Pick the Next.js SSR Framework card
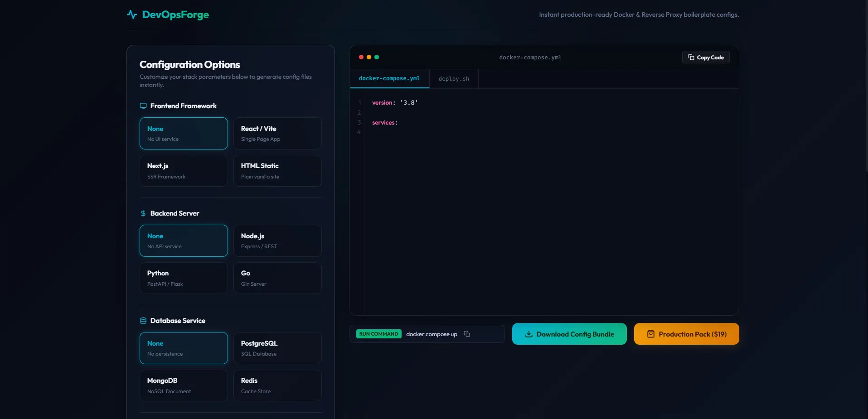868x419 pixels. [184, 171]
